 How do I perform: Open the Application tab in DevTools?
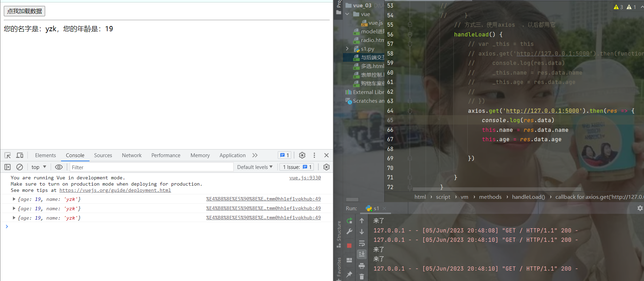(233, 155)
